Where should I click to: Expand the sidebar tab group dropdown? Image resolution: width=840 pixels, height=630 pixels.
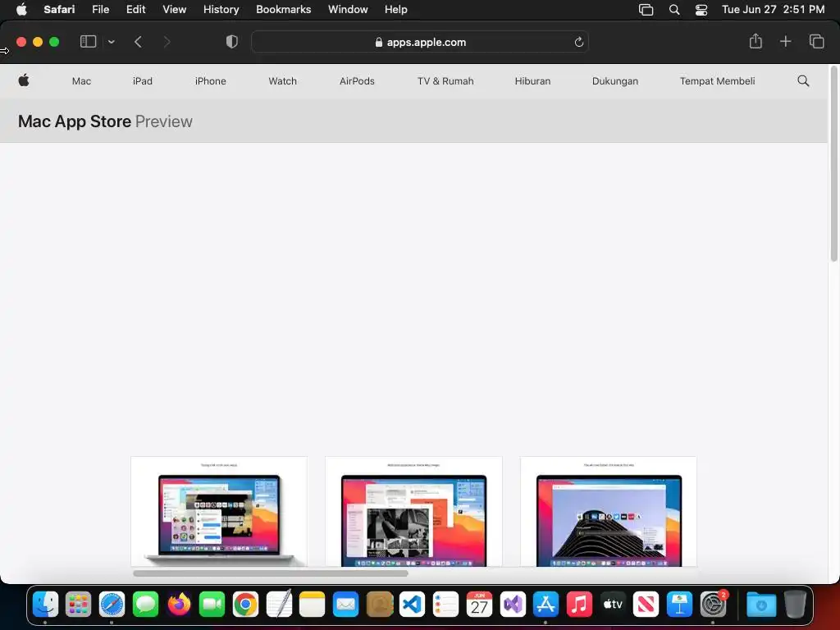click(x=111, y=42)
